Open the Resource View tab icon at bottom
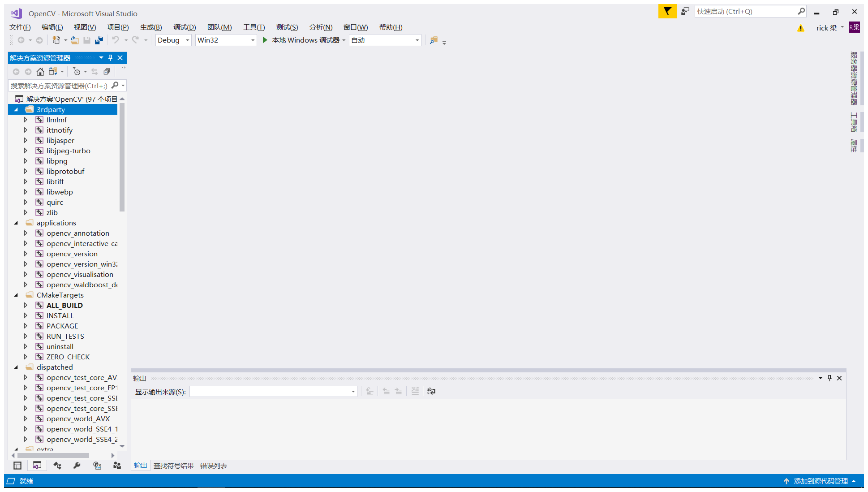Viewport: 868px width, 492px height. point(97,466)
